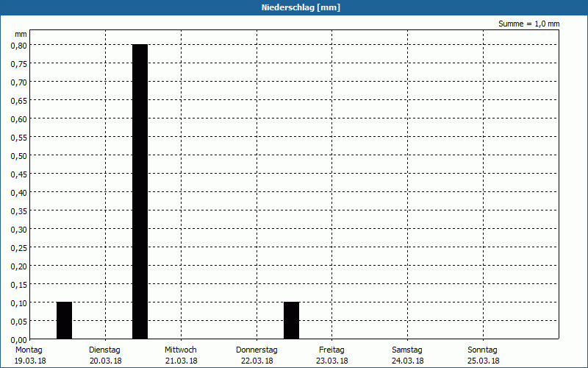Select the date 21.03.18
Image resolution: width=588 pixels, height=368 pixels.
click(181, 361)
